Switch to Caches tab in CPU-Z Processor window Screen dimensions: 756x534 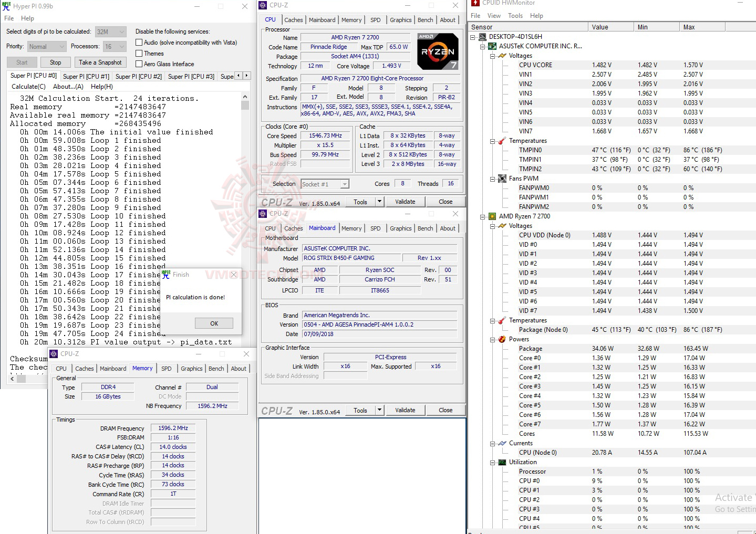click(294, 20)
